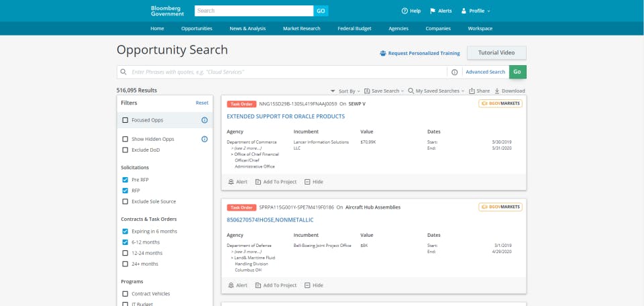Screen dimensions: 644x306
Task: Go to Market Research in navigation
Action: pyautogui.click(x=301, y=28)
